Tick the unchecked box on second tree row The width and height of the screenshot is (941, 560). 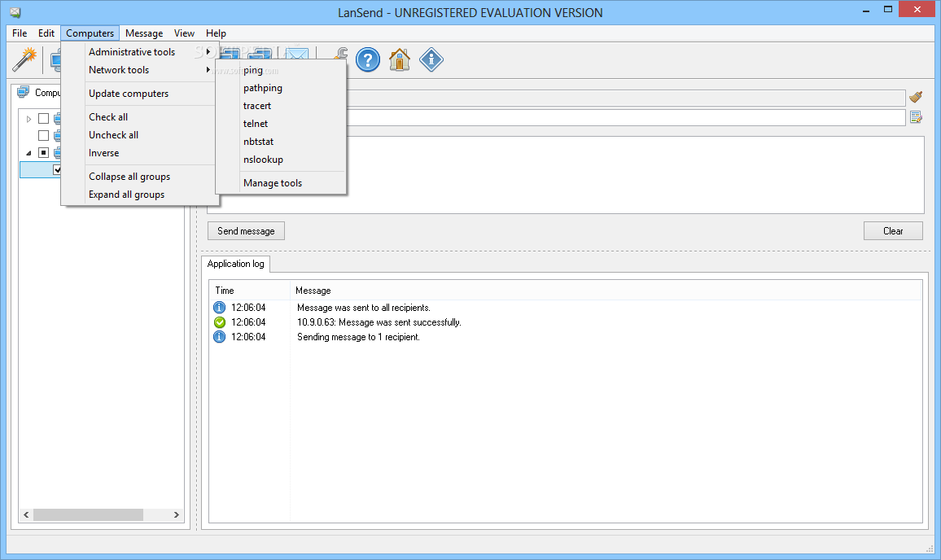[x=43, y=135]
